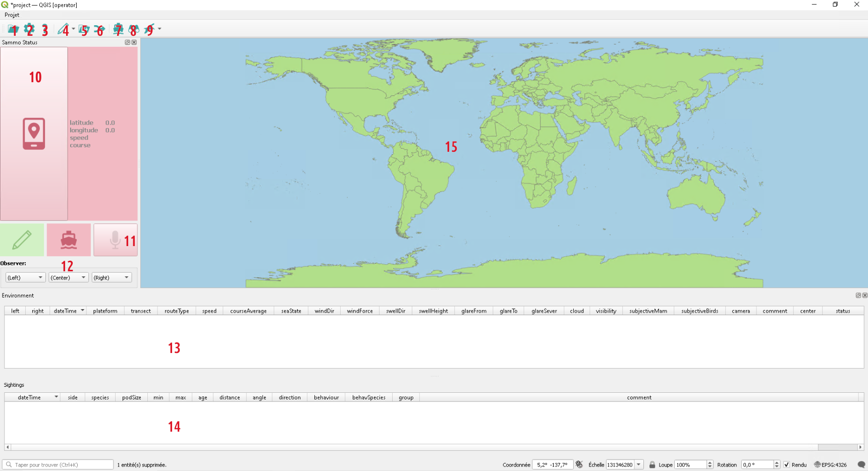Toggle the scale lock icon before Loupe
This screenshot has height=471, width=868.
(x=652, y=465)
